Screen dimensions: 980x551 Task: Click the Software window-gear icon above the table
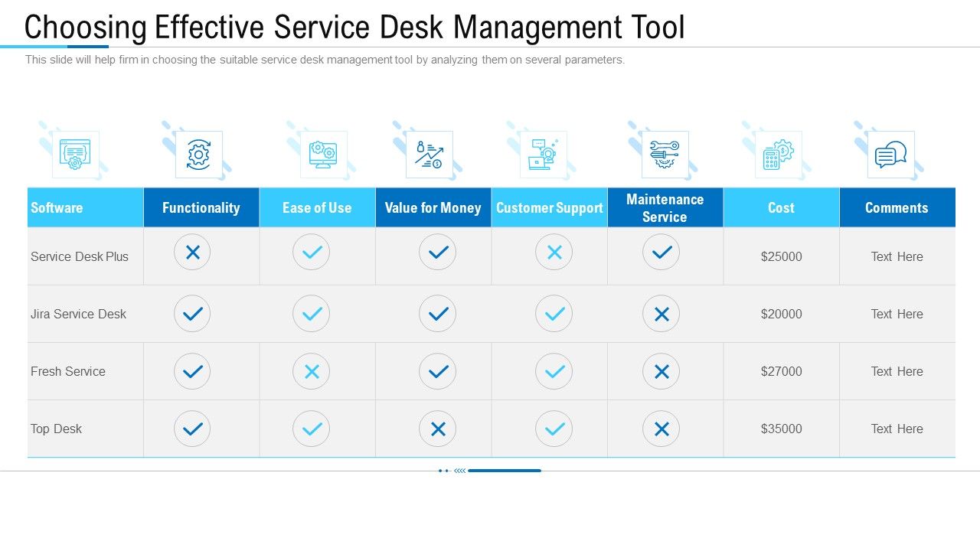click(x=75, y=155)
